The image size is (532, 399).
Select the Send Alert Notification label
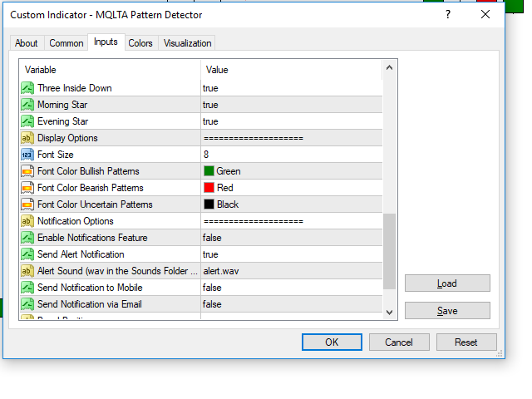tap(81, 254)
